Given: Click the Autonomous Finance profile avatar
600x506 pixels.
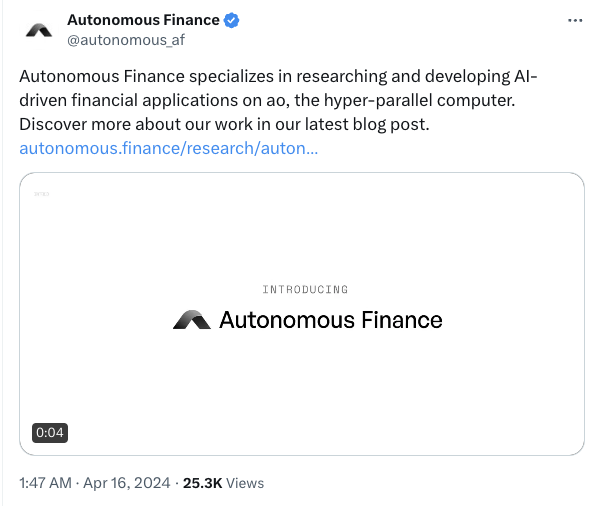Looking at the screenshot, I should tap(40, 29).
